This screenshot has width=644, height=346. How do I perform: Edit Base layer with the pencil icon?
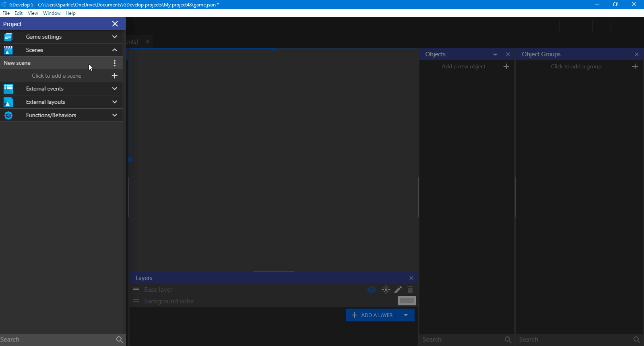click(x=398, y=290)
